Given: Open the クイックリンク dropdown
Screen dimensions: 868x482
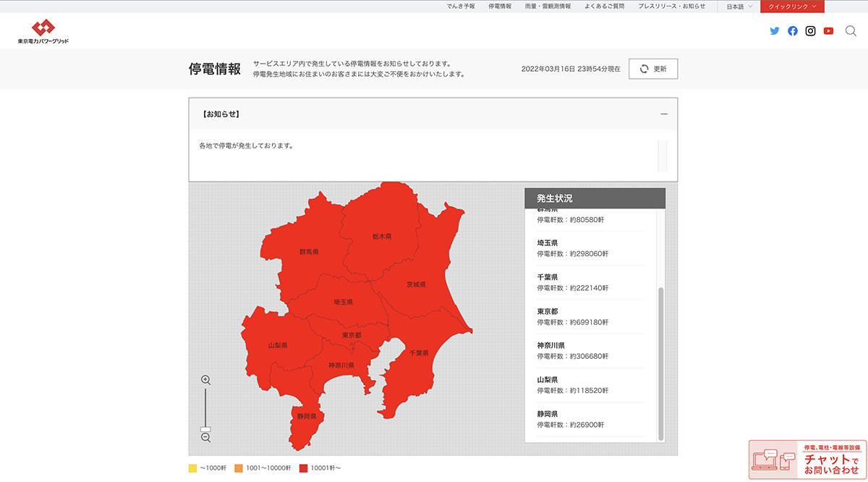Looking at the screenshot, I should tap(792, 7).
